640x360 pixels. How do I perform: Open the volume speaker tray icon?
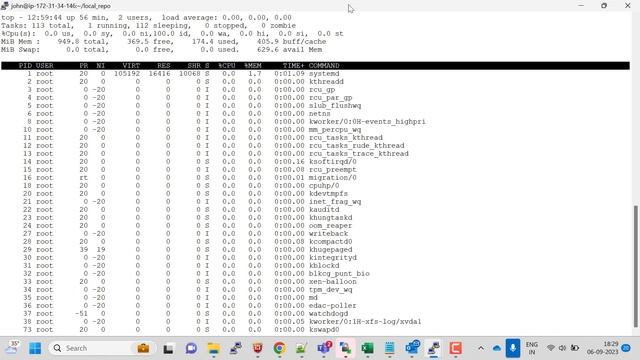pos(562,348)
